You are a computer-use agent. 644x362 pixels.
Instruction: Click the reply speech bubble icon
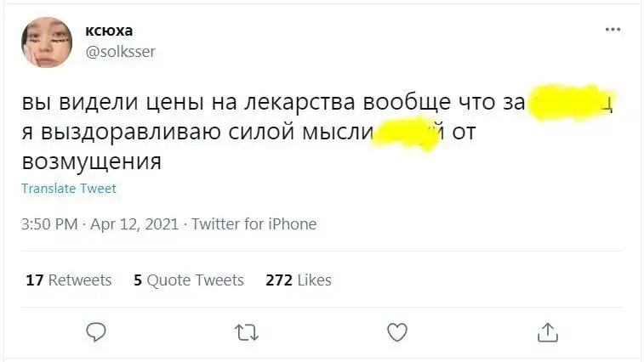coord(97,331)
